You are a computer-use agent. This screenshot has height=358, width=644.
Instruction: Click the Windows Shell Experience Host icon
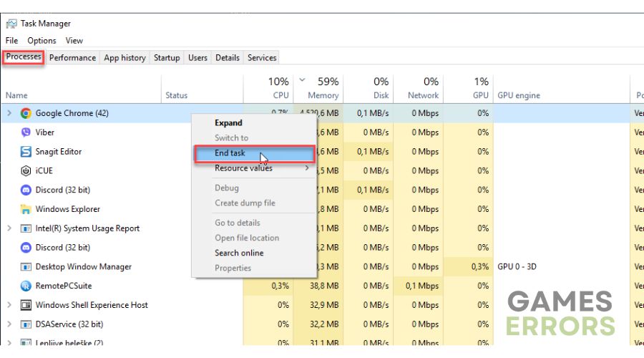[26, 305]
